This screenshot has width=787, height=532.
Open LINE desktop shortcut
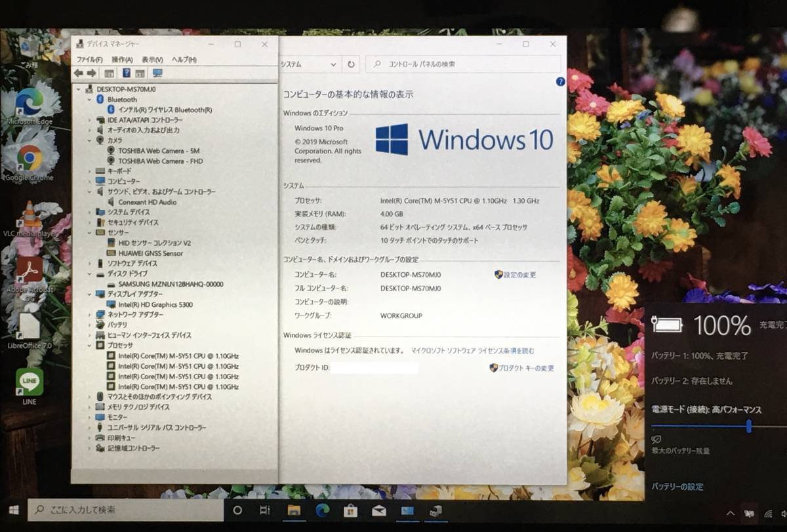pos(30,386)
